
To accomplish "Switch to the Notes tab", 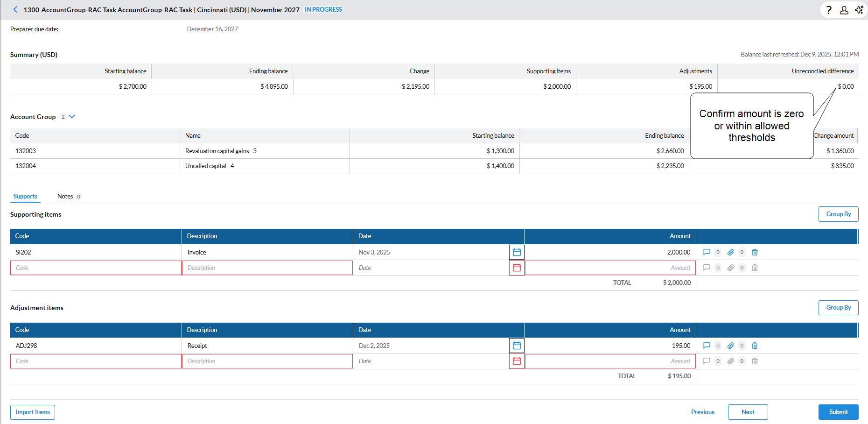I will 65,196.
